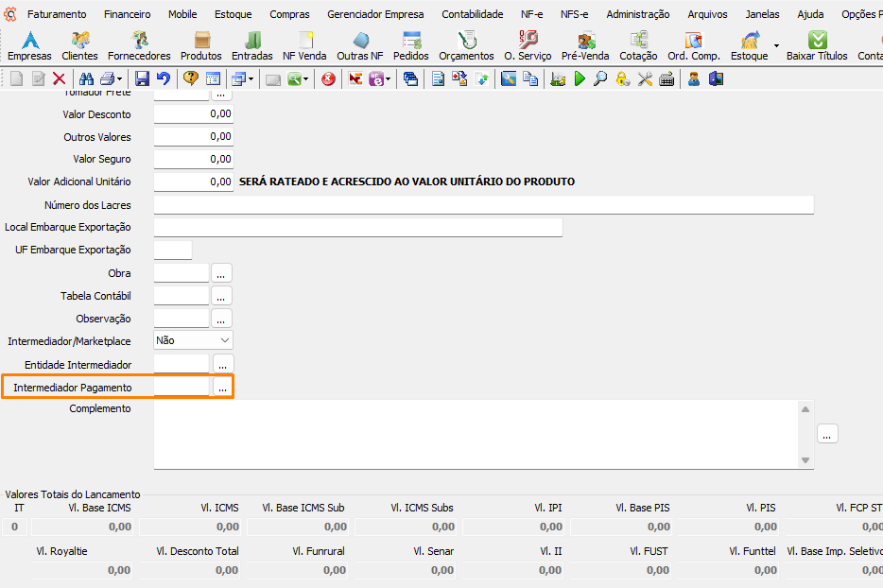
Task: Click the Valor Seguro field
Action: 193,159
